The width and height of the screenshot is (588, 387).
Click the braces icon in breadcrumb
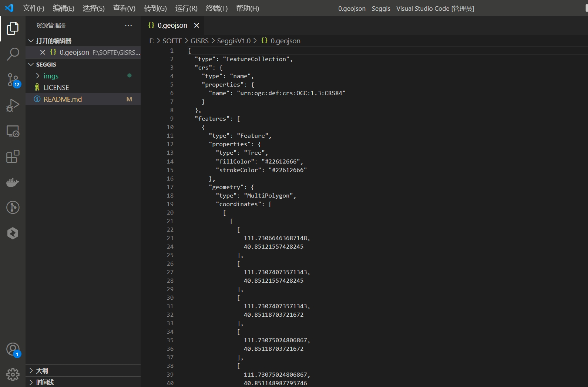(x=264, y=40)
